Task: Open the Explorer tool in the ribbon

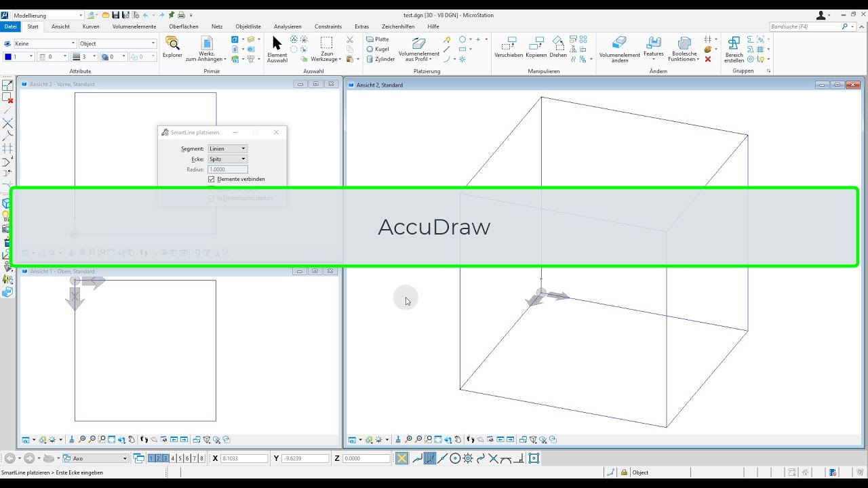Action: (172, 47)
